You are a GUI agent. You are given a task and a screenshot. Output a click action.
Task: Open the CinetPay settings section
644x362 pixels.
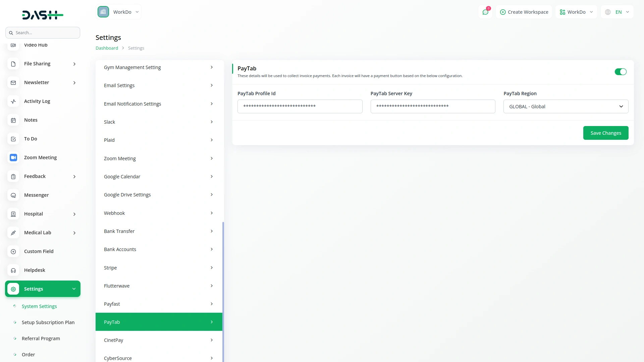pos(159,340)
